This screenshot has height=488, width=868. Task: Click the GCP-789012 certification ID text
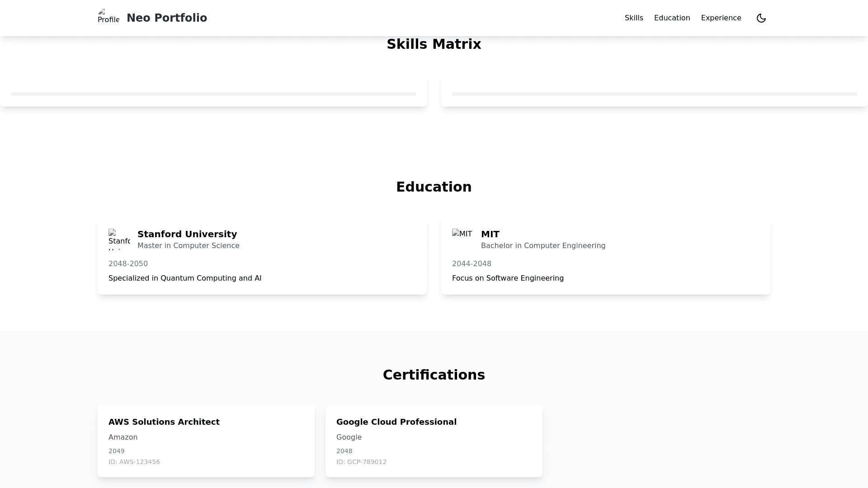(361, 462)
